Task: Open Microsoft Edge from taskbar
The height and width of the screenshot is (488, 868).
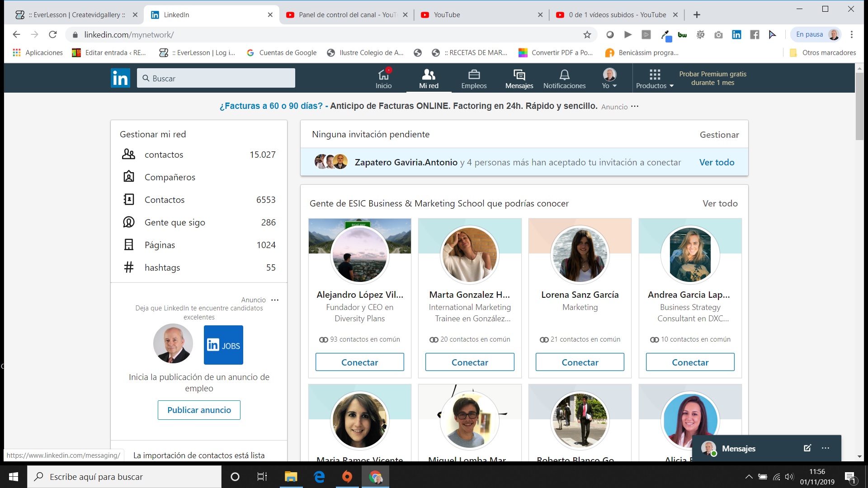Action: [x=319, y=477]
